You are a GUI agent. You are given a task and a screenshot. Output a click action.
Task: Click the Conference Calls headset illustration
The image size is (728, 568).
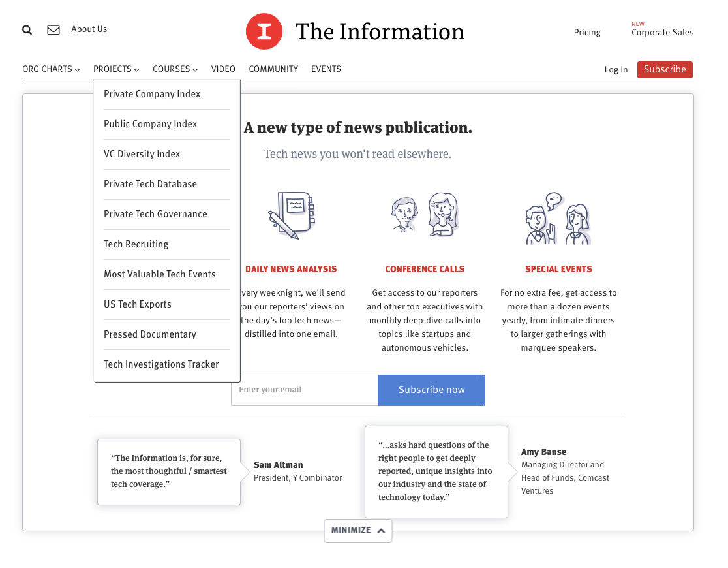tap(425, 215)
